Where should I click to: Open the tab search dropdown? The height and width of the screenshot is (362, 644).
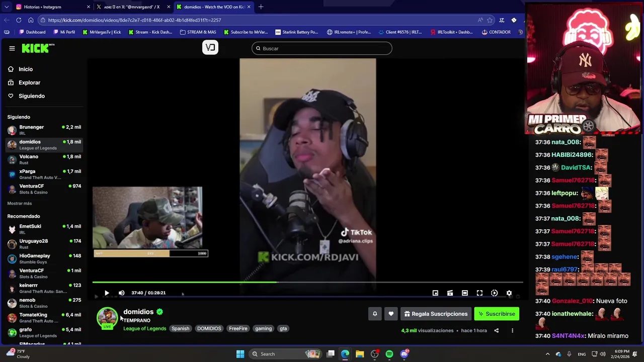pos(6,7)
